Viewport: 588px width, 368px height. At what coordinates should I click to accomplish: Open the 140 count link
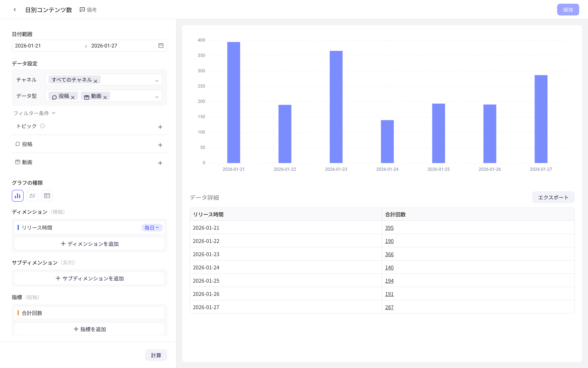pyautogui.click(x=389, y=268)
